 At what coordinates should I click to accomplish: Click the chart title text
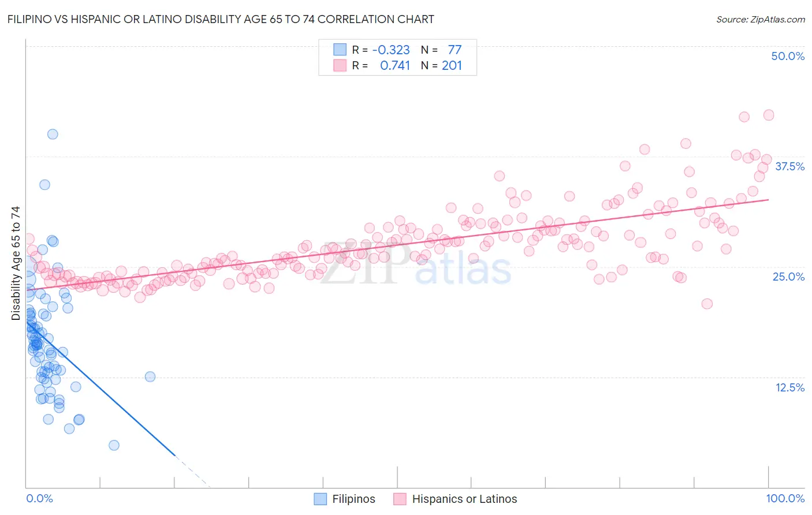pyautogui.click(x=221, y=19)
